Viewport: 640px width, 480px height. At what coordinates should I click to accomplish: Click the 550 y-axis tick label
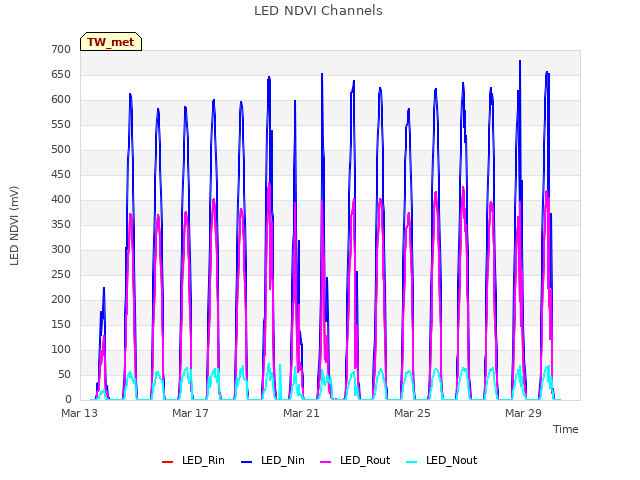pyautogui.click(x=61, y=124)
